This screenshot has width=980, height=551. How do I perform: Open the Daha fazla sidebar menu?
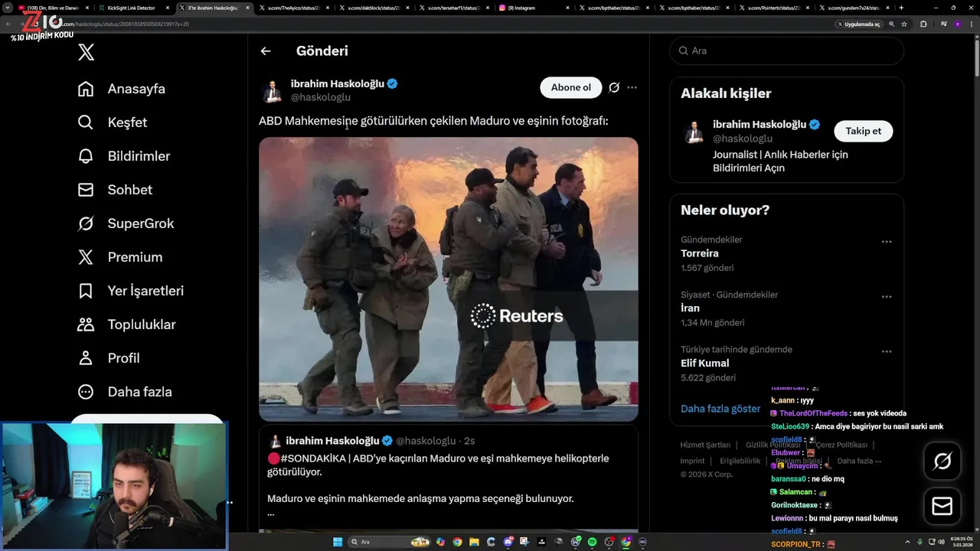pos(125,392)
